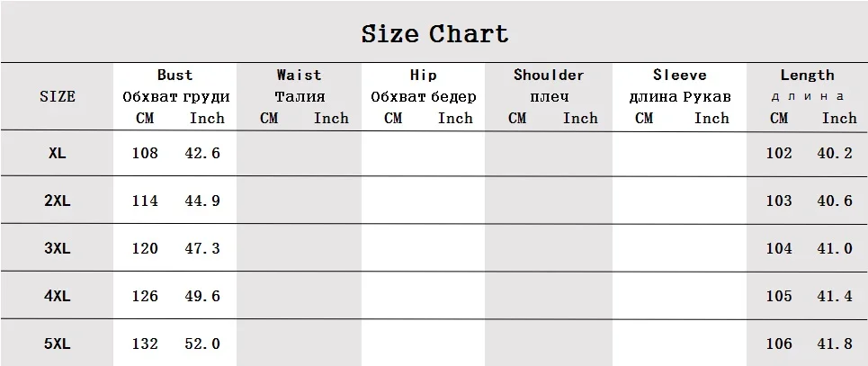The height and width of the screenshot is (366, 868).
Task: Click the 41.0 length inch value
Action: pyautogui.click(x=834, y=249)
